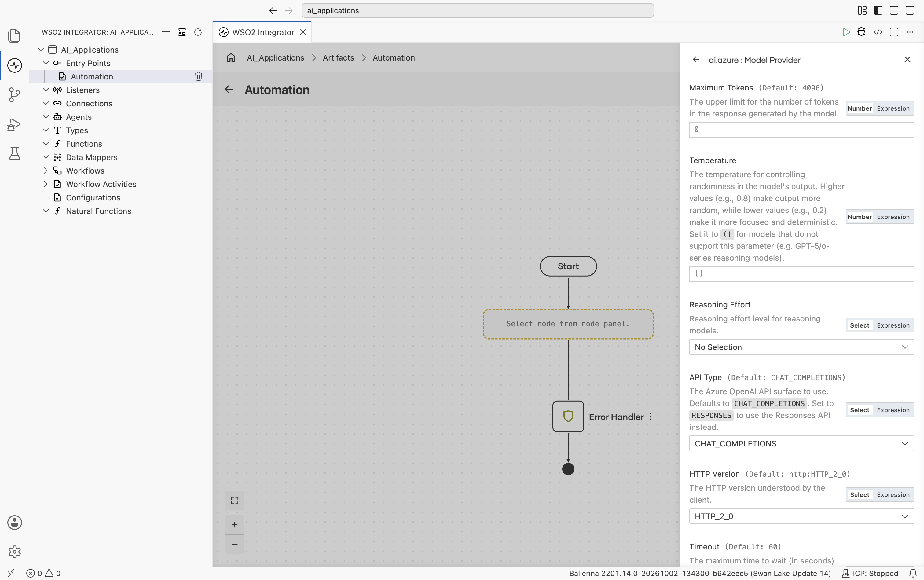This screenshot has width=924, height=580.
Task: Open the API Type CHAT_COMPLETIONS dropdown
Action: coord(801,443)
